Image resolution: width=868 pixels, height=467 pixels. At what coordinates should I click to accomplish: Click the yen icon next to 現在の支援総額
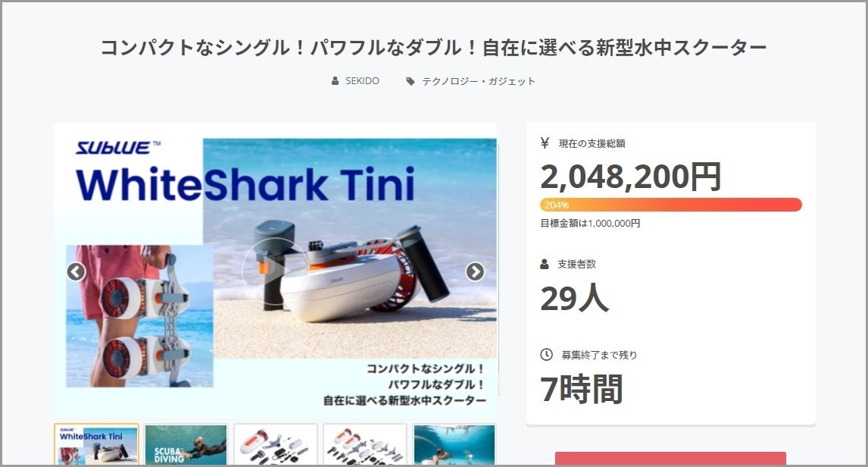point(545,143)
